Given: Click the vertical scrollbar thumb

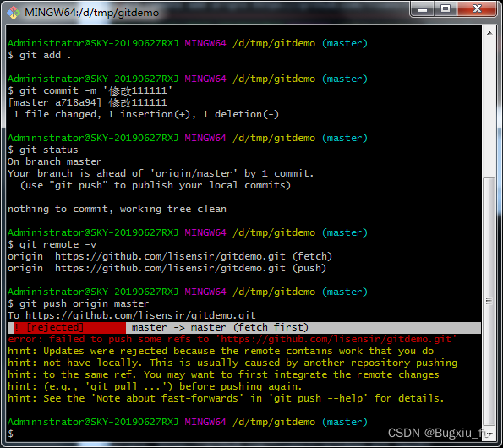Looking at the screenshot, I should (489, 302).
